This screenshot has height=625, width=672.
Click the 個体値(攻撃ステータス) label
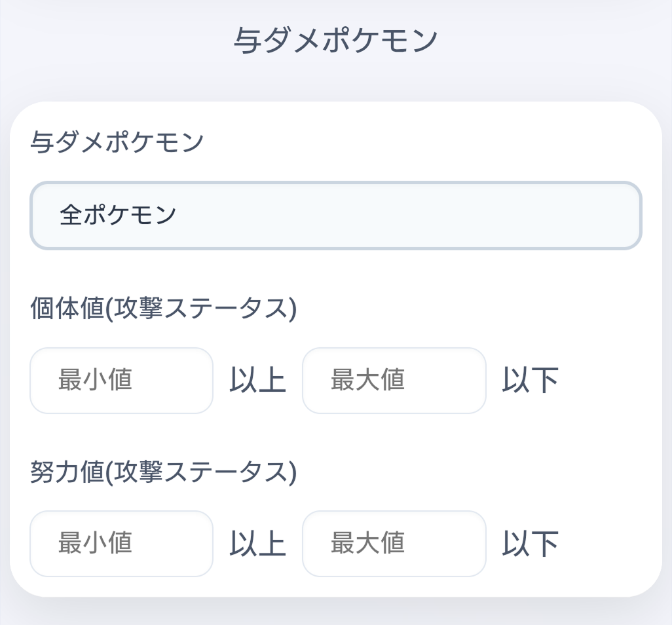164,309
